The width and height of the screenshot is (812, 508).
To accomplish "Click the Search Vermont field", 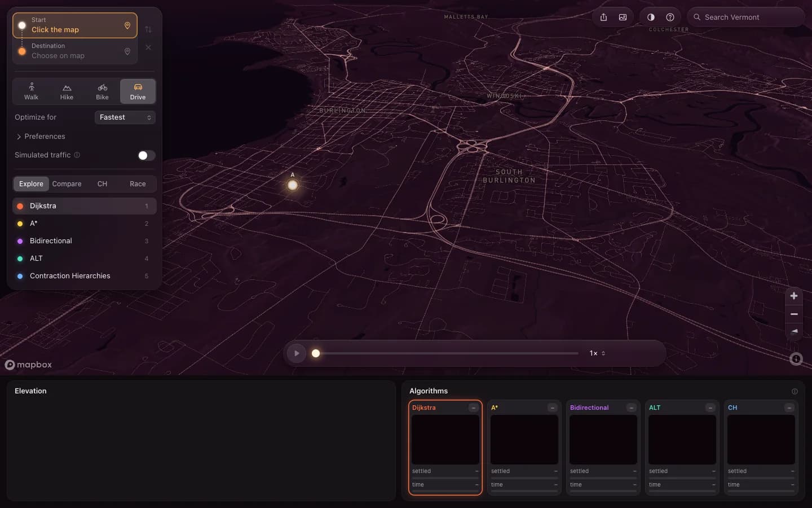I will pyautogui.click(x=745, y=17).
